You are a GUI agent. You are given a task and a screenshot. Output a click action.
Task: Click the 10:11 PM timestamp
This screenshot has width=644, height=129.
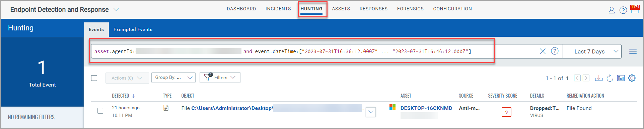122,115
